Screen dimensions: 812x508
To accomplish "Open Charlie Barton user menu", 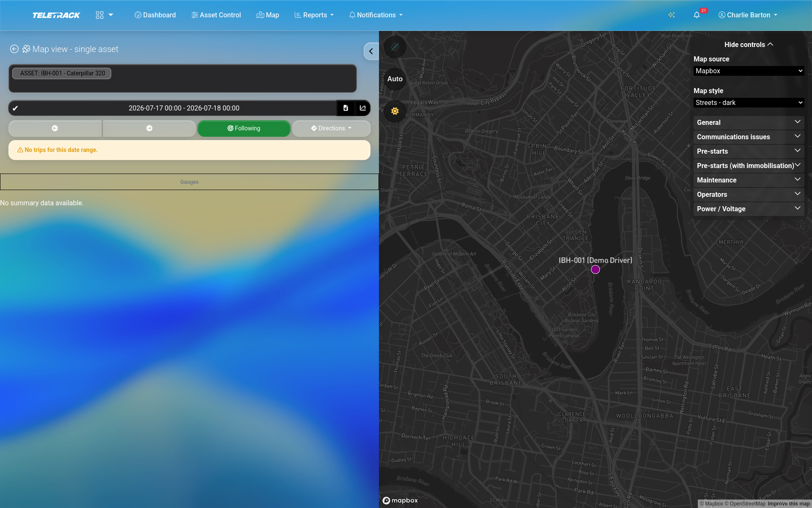I will 748,15.
